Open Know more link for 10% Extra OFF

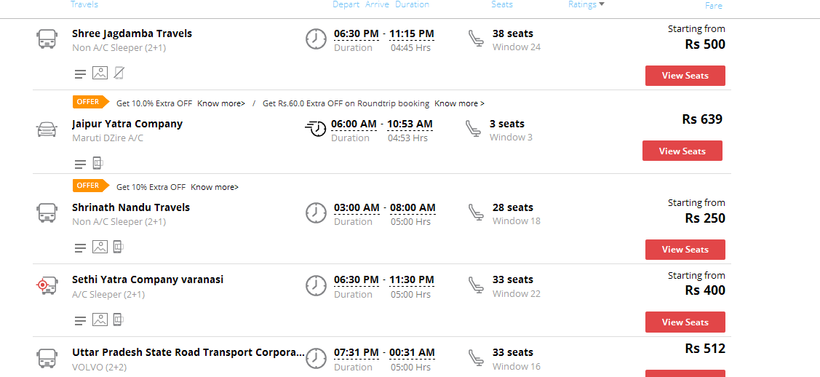point(214,187)
